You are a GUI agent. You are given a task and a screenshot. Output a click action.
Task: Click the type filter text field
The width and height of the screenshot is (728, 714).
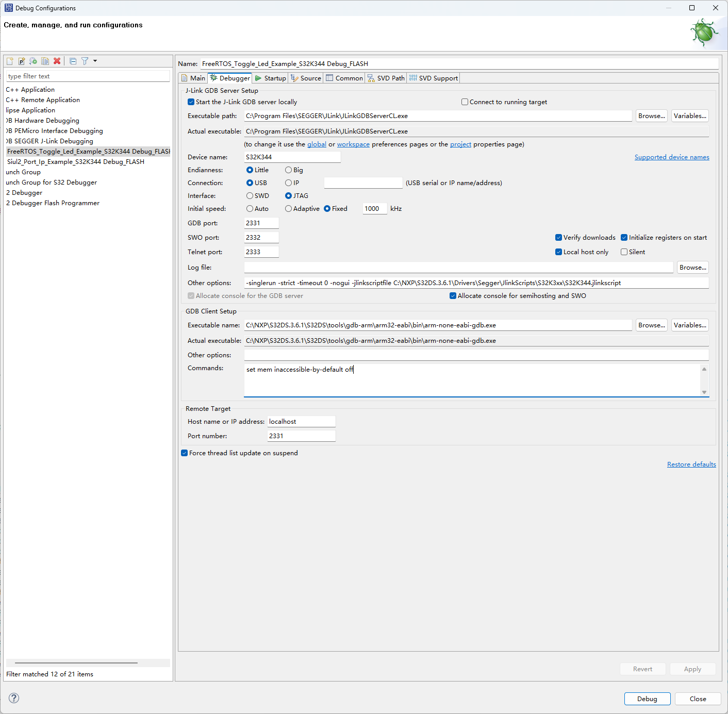[x=88, y=76]
